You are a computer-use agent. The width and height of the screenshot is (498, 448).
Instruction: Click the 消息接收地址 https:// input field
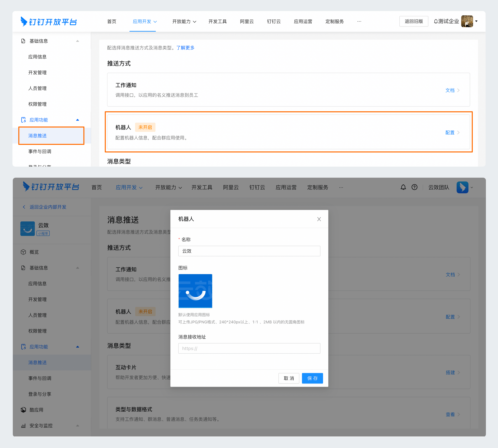[249, 348]
